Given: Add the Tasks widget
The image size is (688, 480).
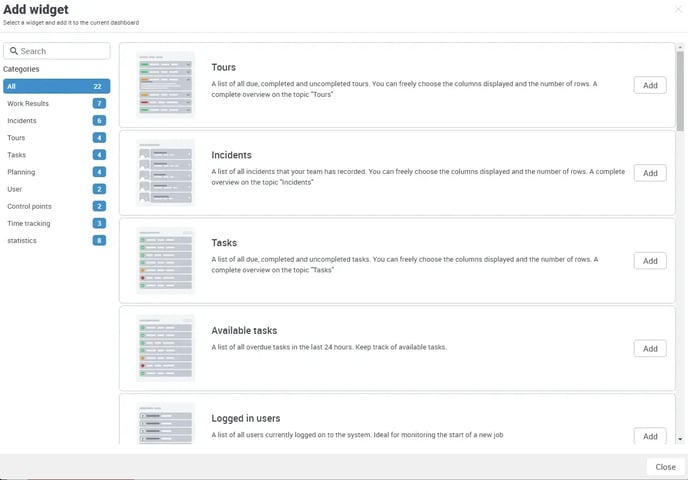Looking at the screenshot, I should click(650, 261).
